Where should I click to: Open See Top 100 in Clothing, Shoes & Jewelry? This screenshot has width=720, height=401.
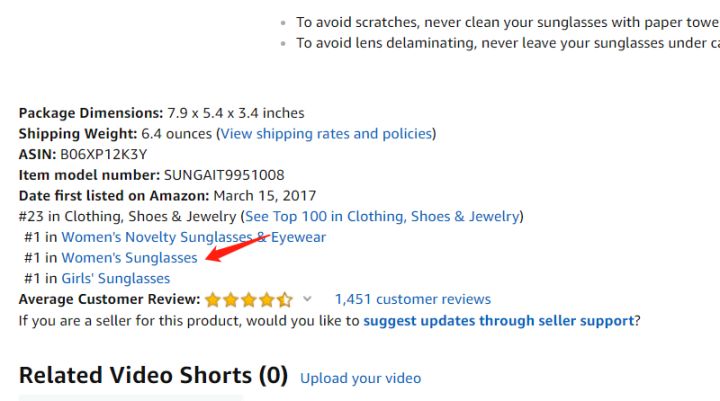pyautogui.click(x=383, y=216)
